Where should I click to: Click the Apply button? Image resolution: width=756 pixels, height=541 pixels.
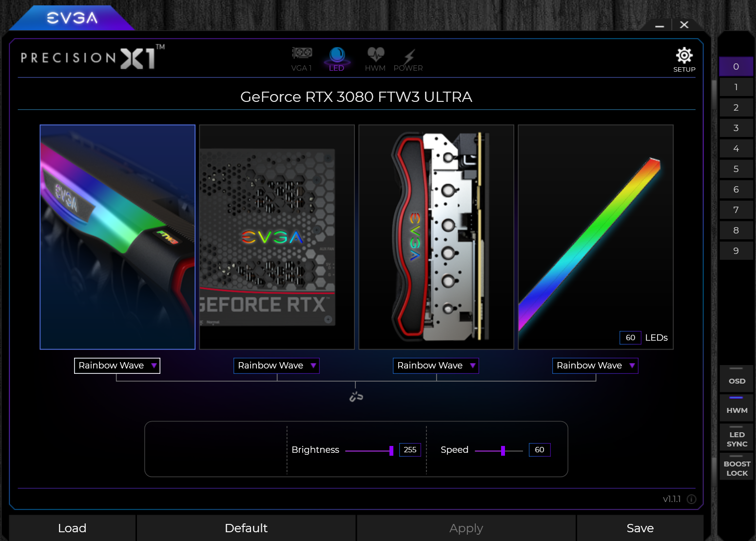click(466, 528)
